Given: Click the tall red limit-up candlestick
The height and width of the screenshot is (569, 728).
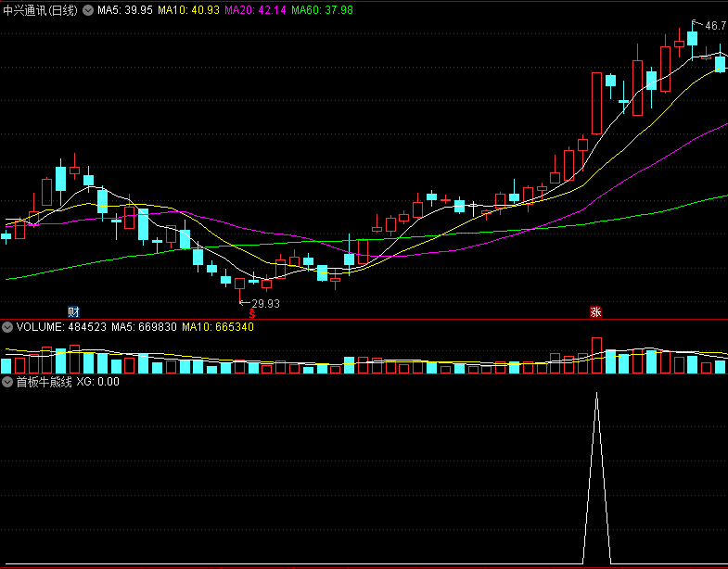Looking at the screenshot, I should (x=596, y=104).
